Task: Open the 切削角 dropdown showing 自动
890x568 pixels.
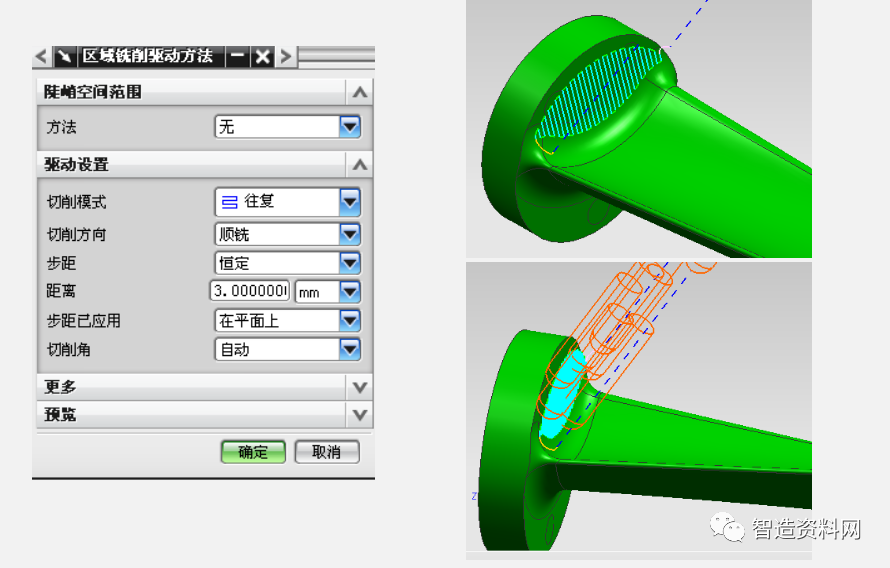Action: (x=350, y=350)
